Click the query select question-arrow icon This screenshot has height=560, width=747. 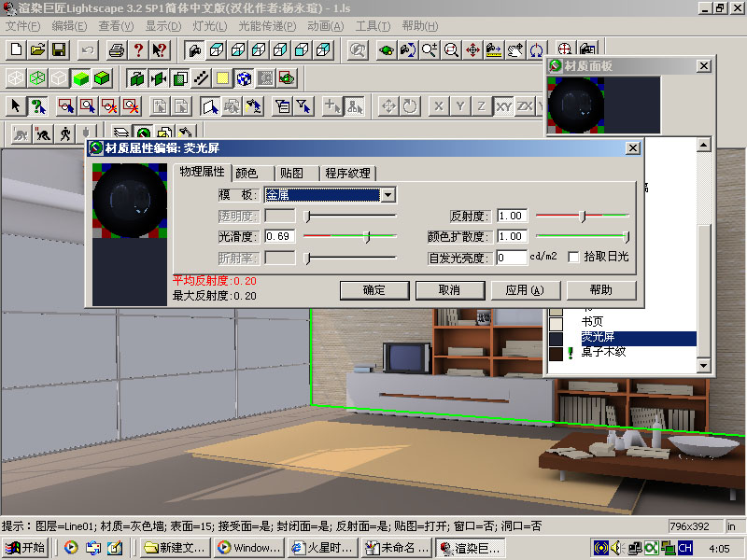[37, 106]
